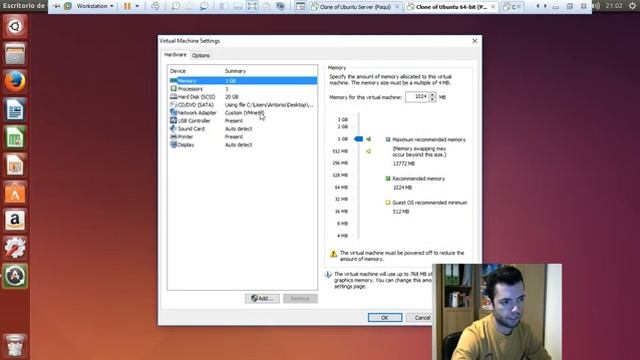The image size is (640, 360).
Task: Click the yellow warning triangle icon
Action: point(333,254)
